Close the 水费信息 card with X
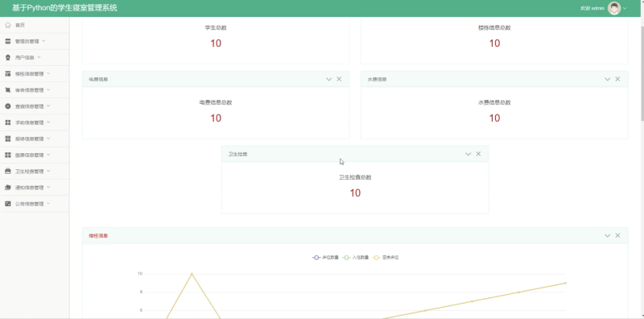This screenshot has height=319, width=644. click(617, 79)
